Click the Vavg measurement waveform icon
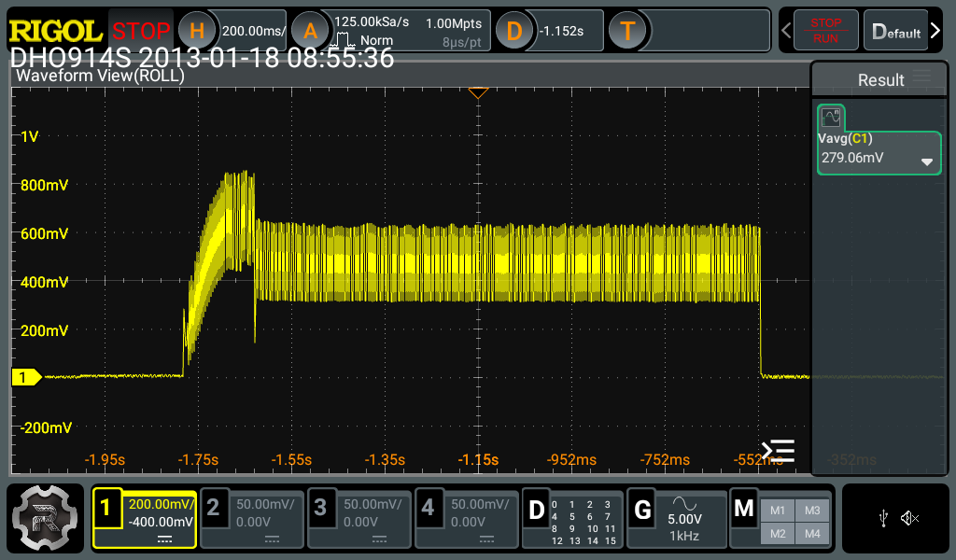Image resolution: width=956 pixels, height=560 pixels. (x=831, y=117)
